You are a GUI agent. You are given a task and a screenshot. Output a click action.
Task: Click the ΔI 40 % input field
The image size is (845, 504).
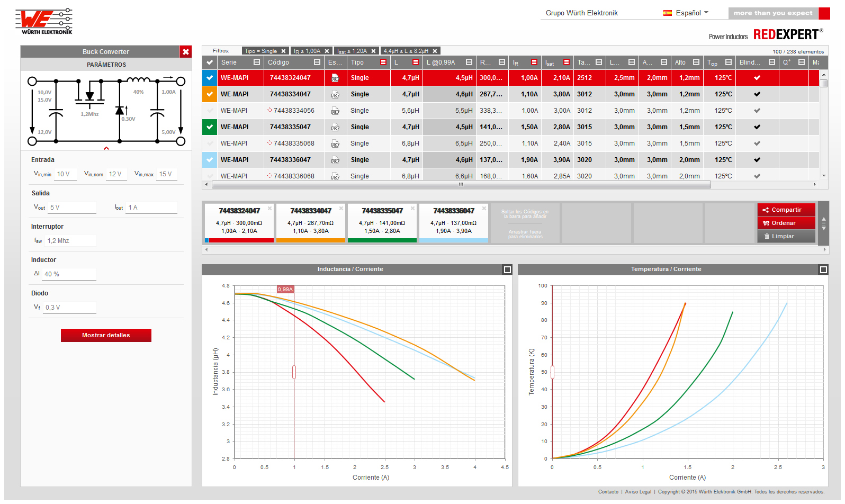coord(69,274)
